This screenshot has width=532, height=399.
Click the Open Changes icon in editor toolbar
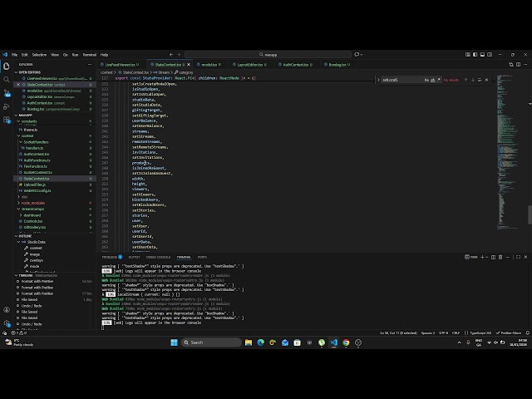[x=511, y=65]
